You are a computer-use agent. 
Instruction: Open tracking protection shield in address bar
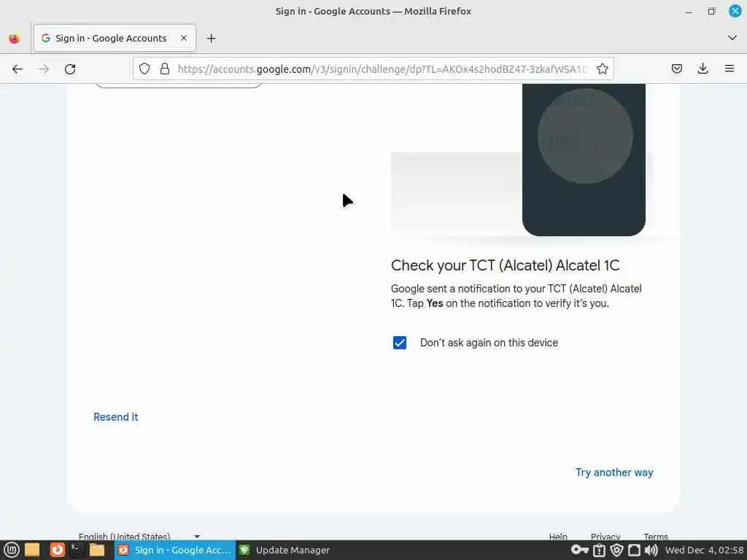coord(144,69)
